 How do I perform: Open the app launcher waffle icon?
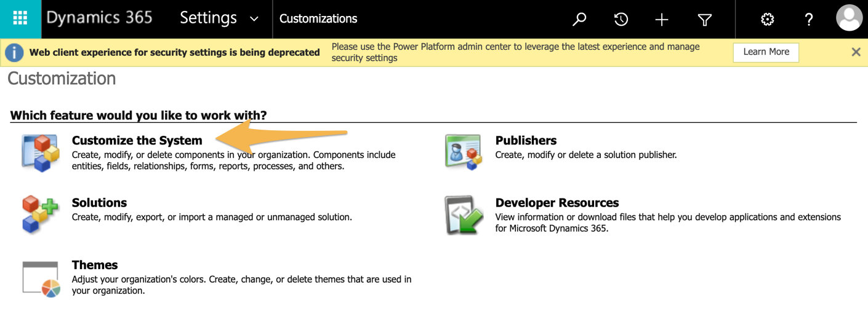pyautogui.click(x=20, y=18)
